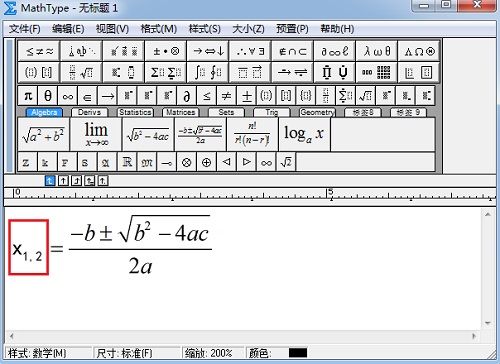Insert the square root of 2 expression
The image size is (500, 364).
tap(286, 162)
